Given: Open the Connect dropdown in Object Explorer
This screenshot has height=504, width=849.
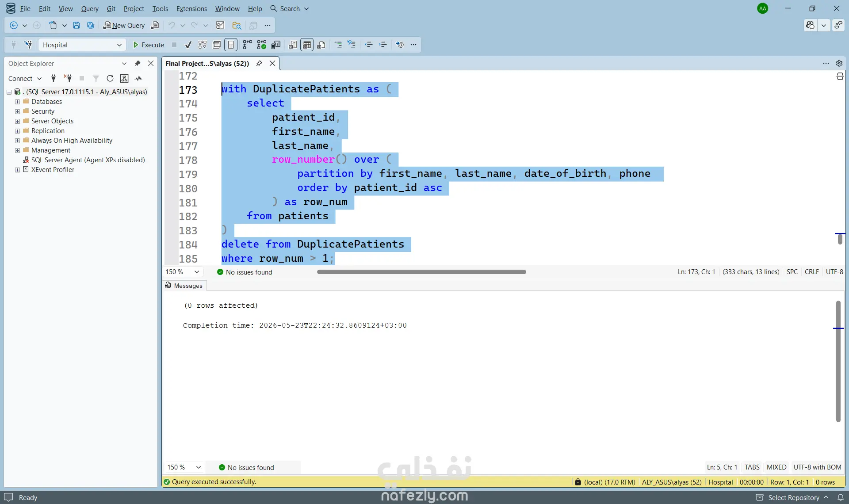Looking at the screenshot, I should click(25, 78).
